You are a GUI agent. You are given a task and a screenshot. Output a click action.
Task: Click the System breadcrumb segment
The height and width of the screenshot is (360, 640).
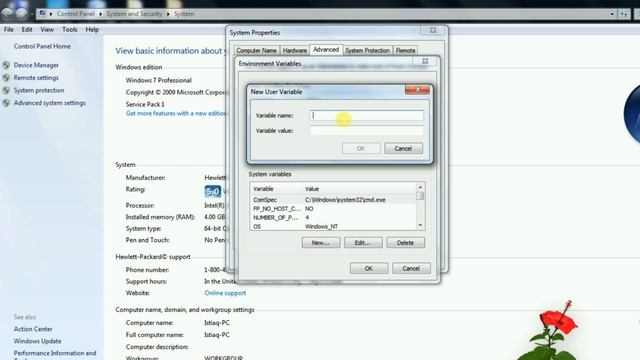(184, 14)
